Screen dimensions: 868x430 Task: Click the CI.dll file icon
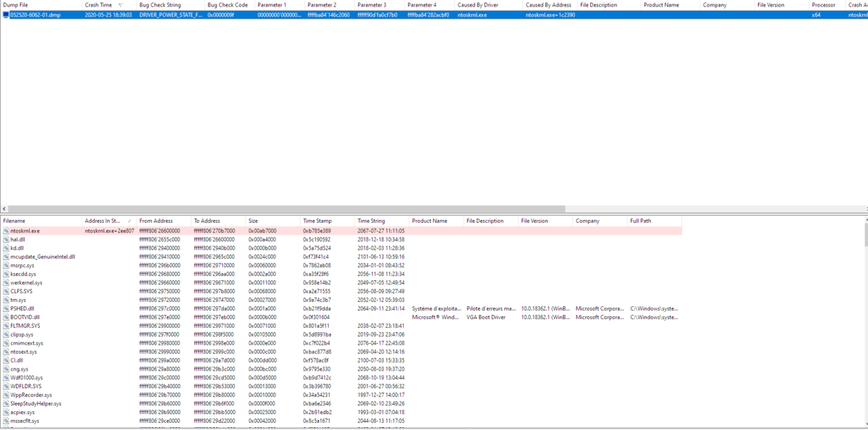click(6, 361)
